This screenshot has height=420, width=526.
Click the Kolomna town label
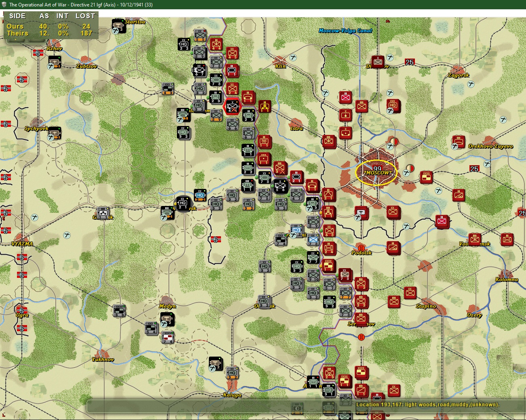[x=507, y=279]
